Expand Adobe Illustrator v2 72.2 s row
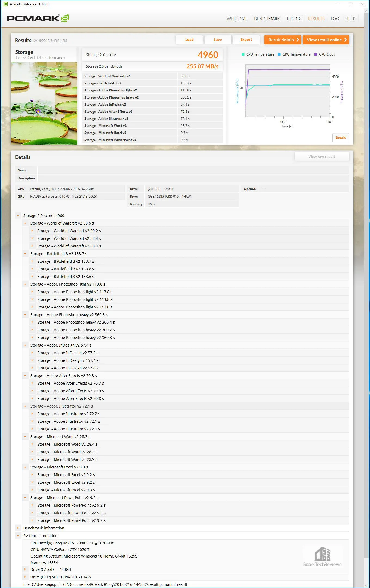 point(32,414)
